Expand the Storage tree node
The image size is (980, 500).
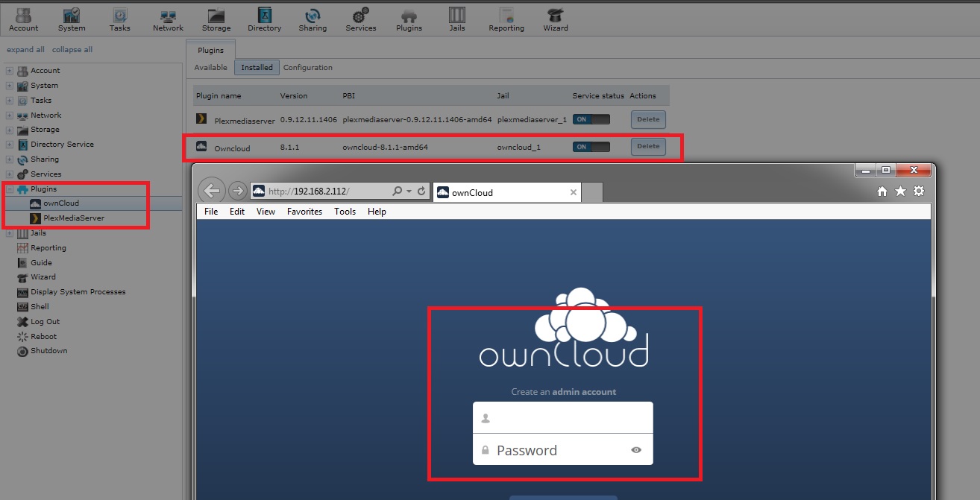tap(10, 130)
